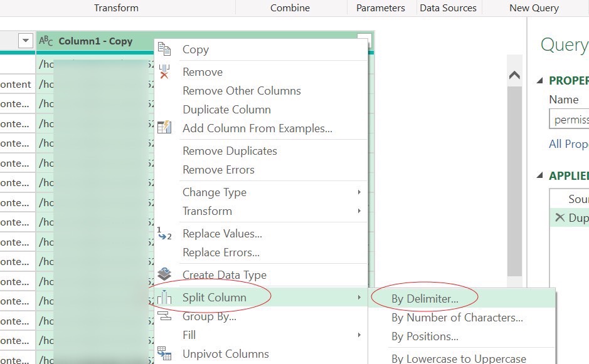Click the query Name input field

pos(571,119)
